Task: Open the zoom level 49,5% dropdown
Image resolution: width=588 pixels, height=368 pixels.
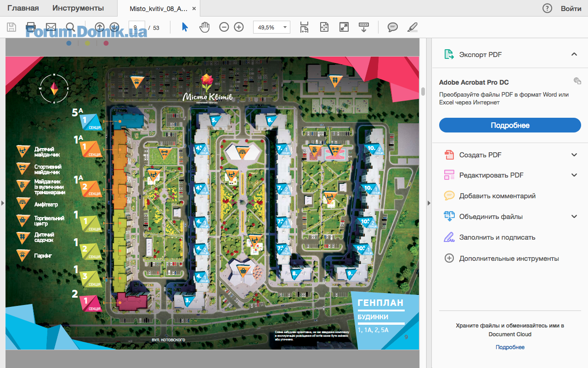Action: 271,28
